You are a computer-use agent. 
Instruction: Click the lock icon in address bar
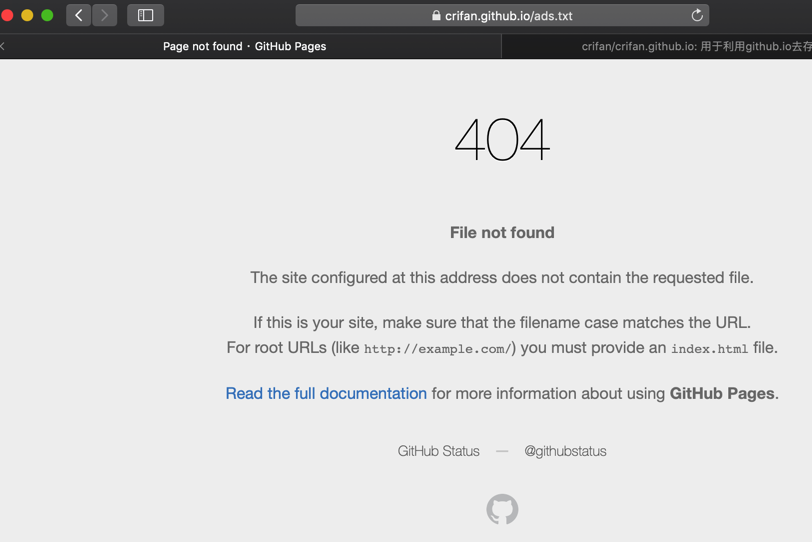pos(436,16)
